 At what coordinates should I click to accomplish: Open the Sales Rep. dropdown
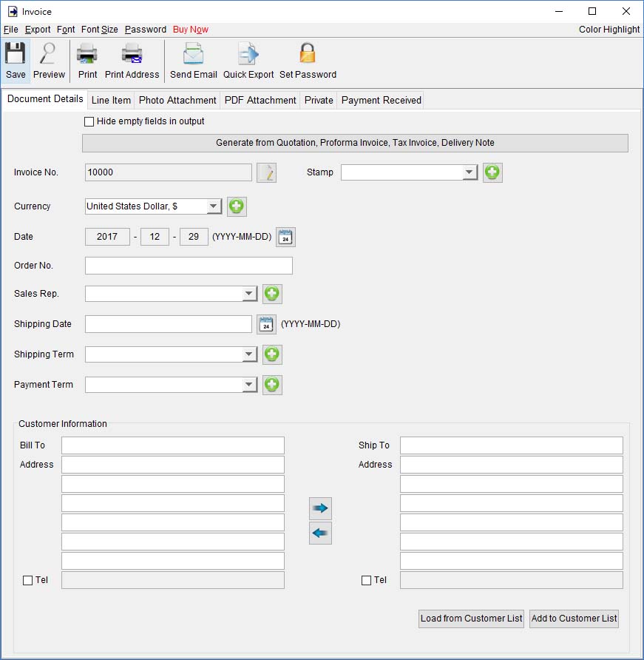pyautogui.click(x=249, y=294)
